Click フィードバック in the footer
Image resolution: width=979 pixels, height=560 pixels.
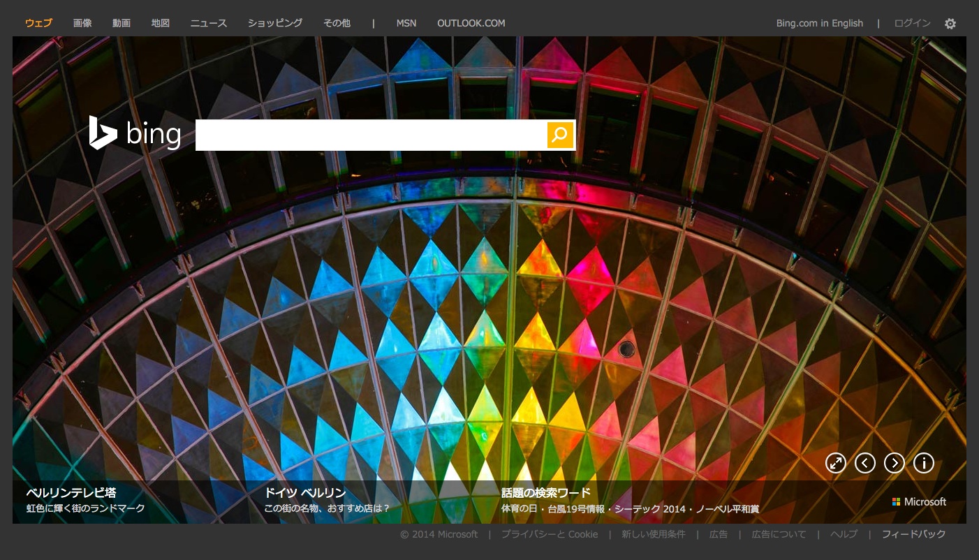(x=913, y=534)
